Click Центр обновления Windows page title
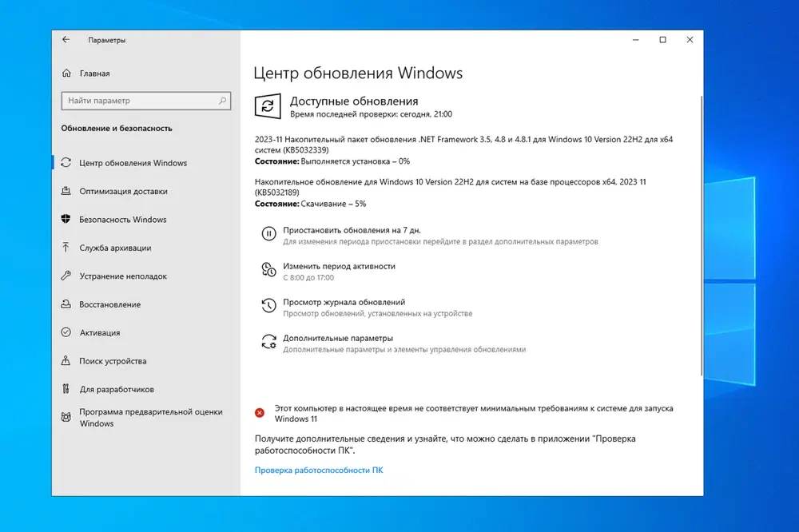Screen dimensions: 799x532 [358, 73]
